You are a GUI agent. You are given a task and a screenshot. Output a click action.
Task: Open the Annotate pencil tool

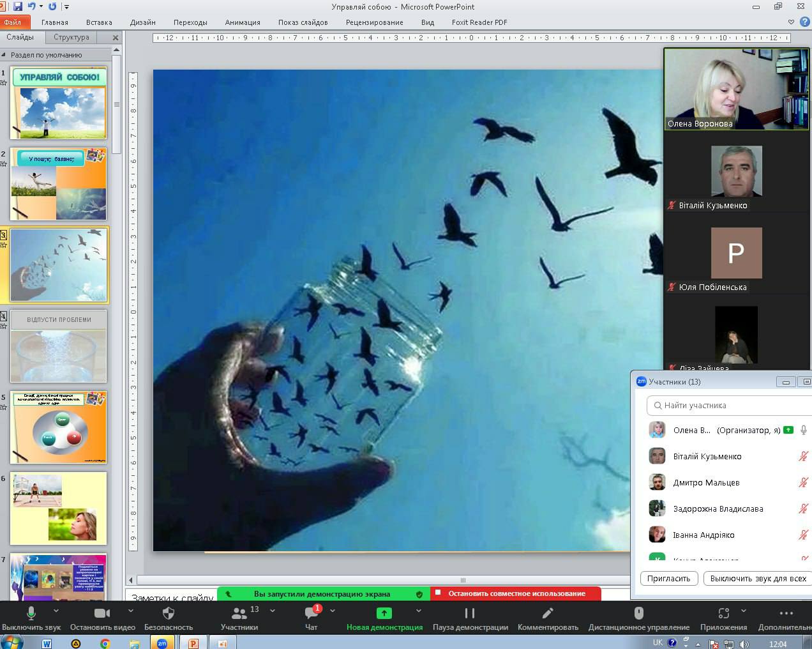pos(547,613)
